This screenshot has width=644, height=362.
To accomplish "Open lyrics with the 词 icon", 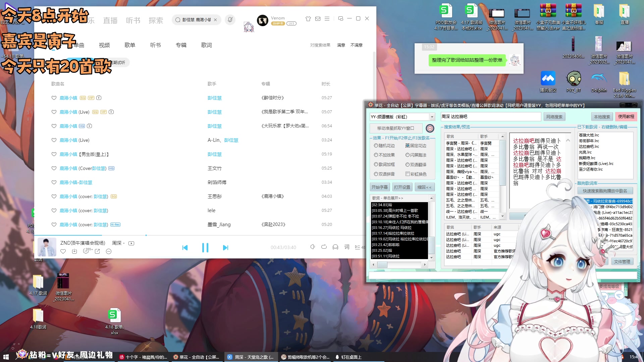I will [347, 247].
